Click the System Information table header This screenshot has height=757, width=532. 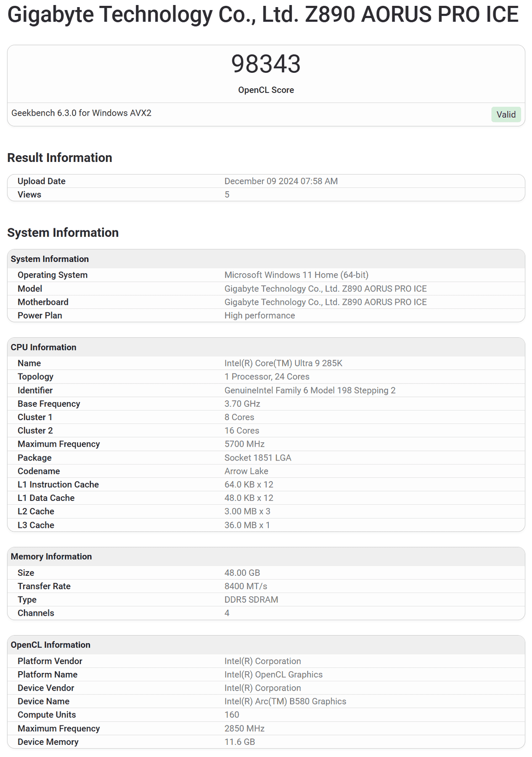pyautogui.click(x=50, y=259)
